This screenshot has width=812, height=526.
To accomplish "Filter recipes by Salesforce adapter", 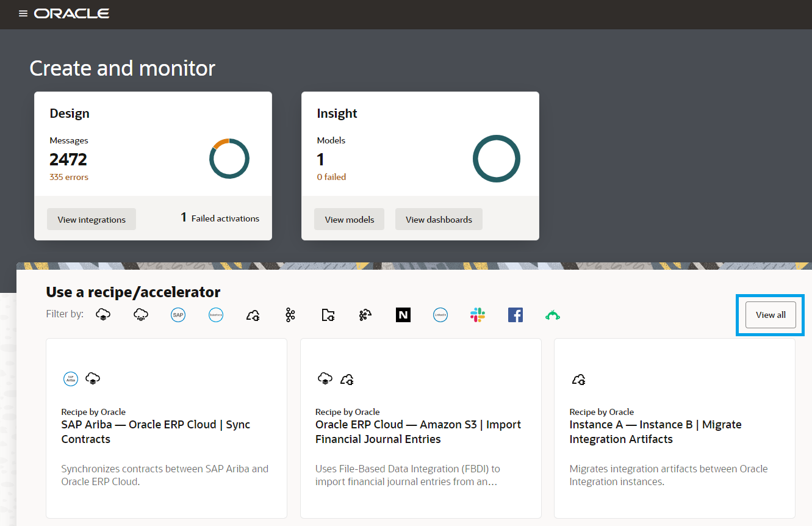I will click(x=216, y=314).
